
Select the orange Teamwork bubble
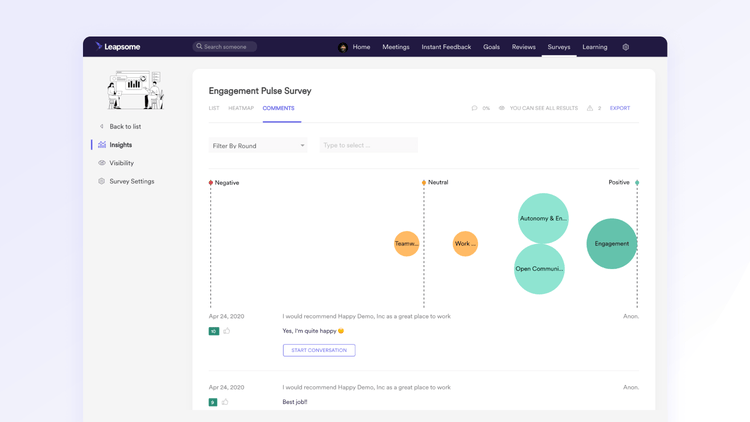pyautogui.click(x=407, y=244)
